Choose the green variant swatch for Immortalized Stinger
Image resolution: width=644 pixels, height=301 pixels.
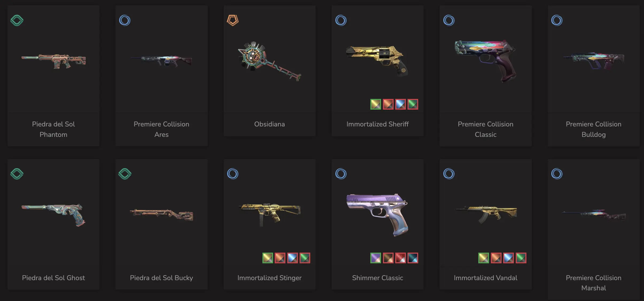[305, 258]
